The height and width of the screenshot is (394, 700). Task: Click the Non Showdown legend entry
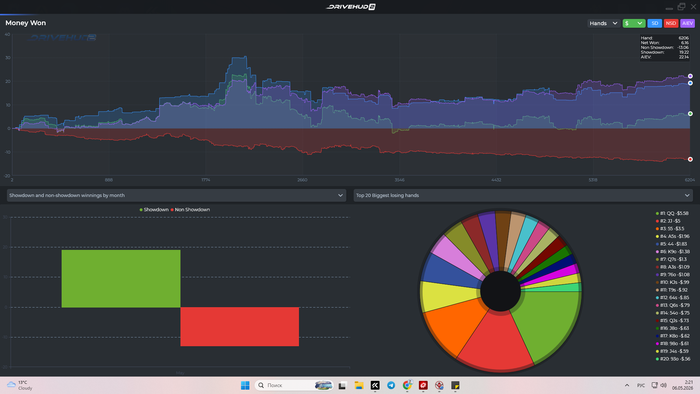pyautogui.click(x=190, y=210)
